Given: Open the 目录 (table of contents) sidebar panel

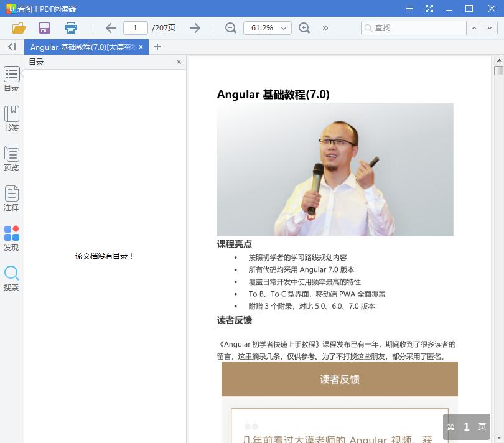Looking at the screenshot, I should [11, 79].
